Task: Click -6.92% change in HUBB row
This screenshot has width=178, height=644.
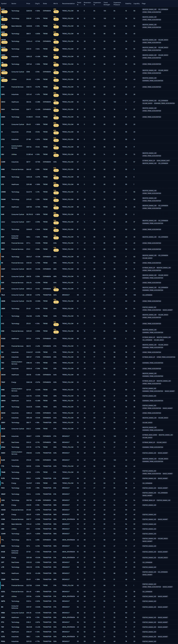Action: point(37,436)
